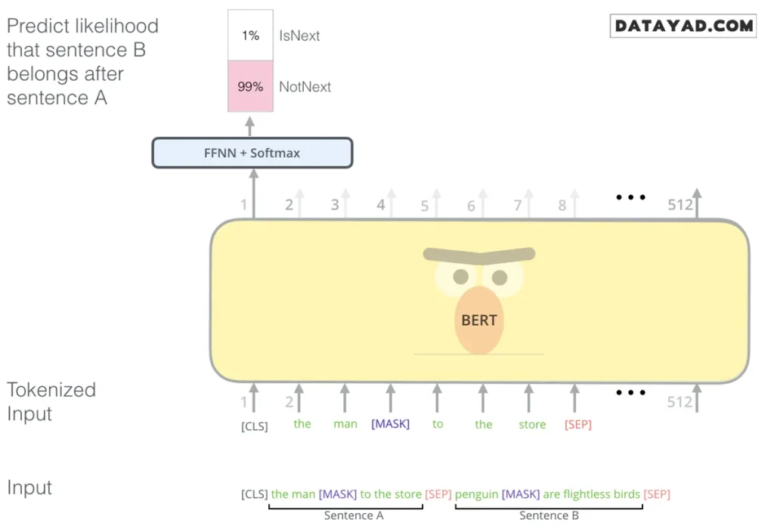Click the "man" token under BERT
774x532 pixels.
point(345,424)
